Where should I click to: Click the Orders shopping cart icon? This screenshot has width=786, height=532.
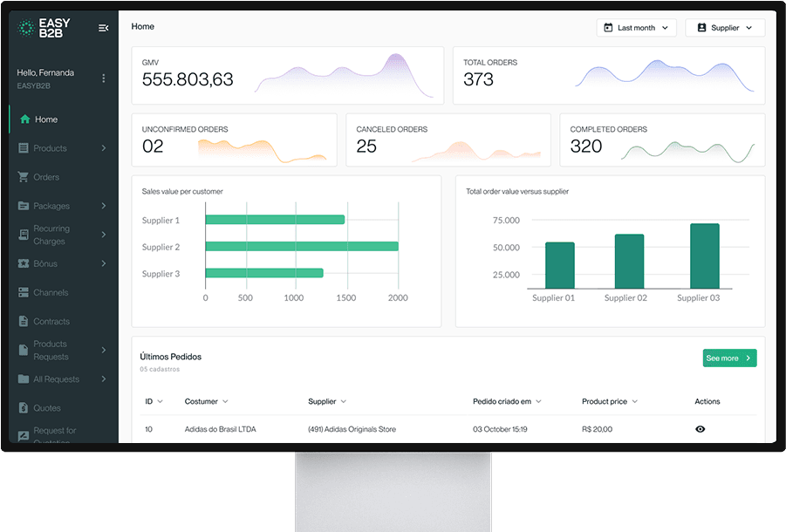tap(24, 177)
